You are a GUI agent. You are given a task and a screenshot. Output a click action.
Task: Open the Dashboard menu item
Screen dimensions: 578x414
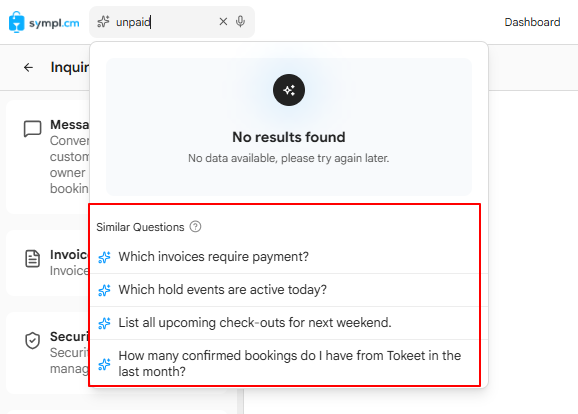[532, 22]
